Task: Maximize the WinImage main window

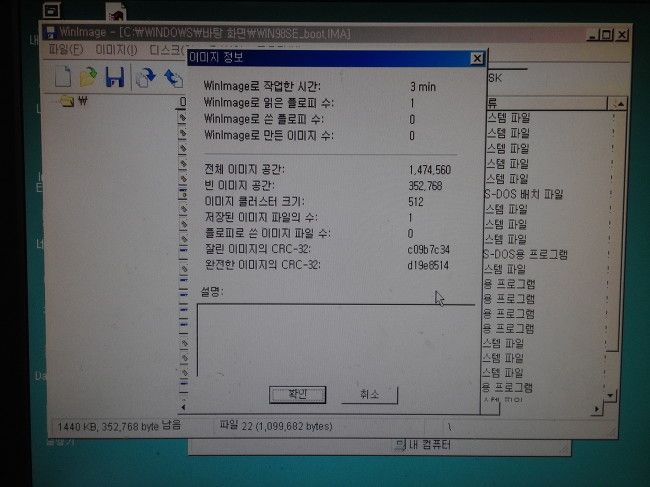Action: (x=607, y=35)
